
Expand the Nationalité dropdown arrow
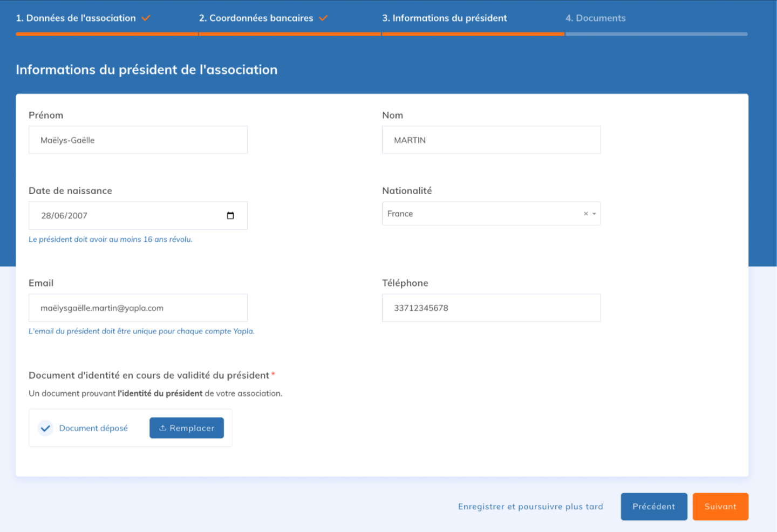point(594,214)
